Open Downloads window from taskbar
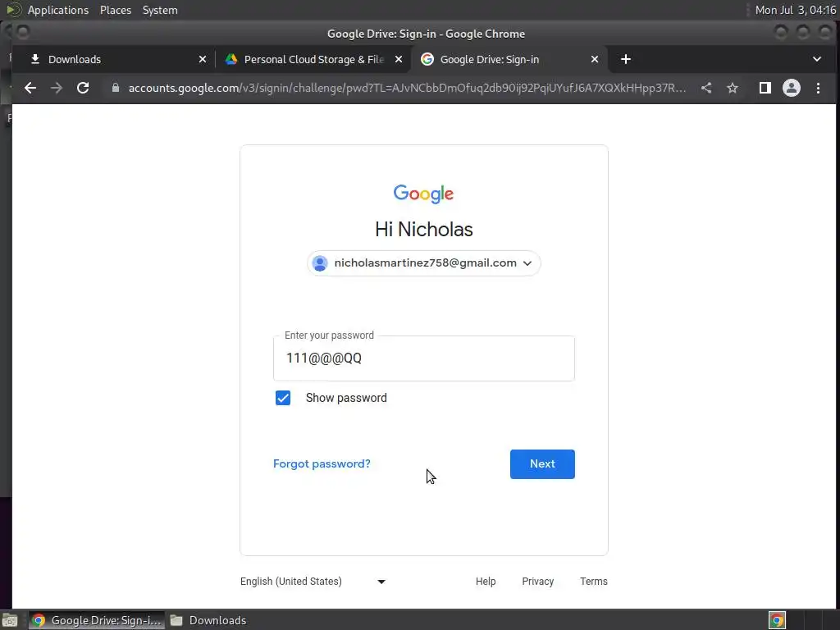This screenshot has width=840, height=630. 208,620
